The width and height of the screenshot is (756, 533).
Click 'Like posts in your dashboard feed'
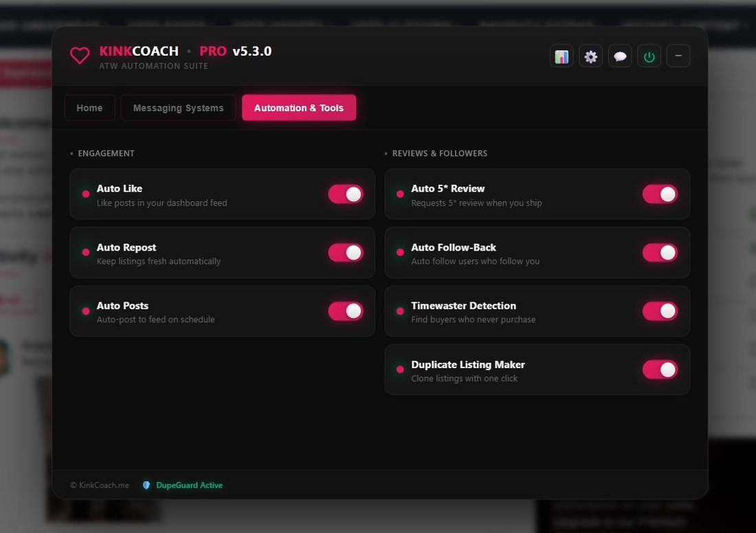pyautogui.click(x=162, y=203)
